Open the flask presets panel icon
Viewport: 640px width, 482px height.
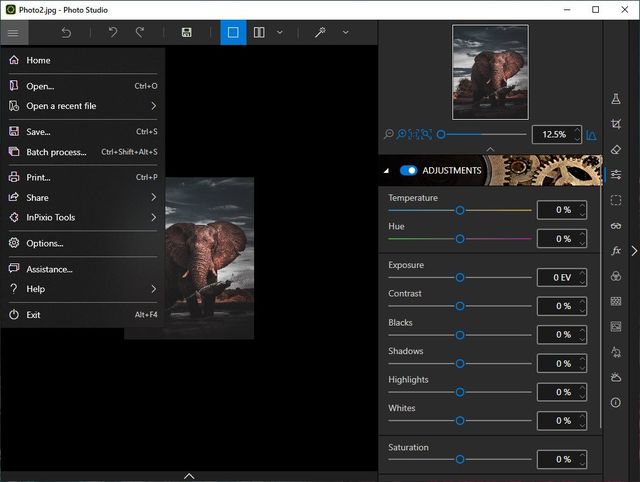[x=616, y=98]
